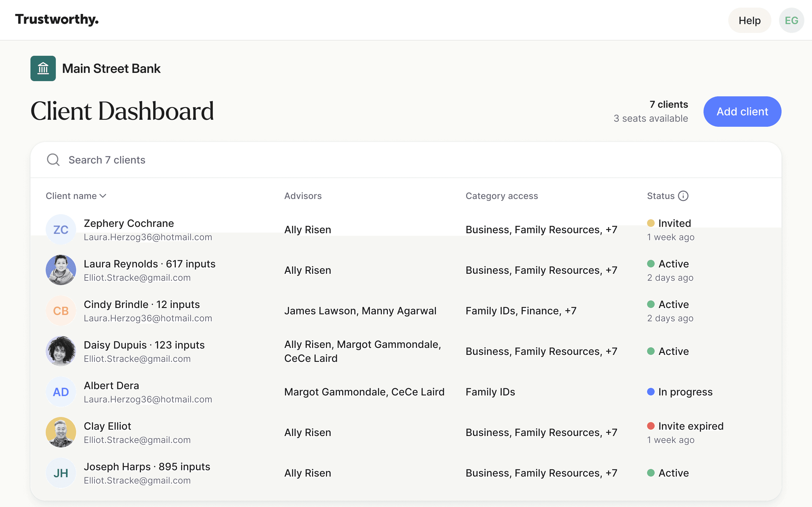Click the Trustworthy logo
The height and width of the screenshot is (507, 812).
(x=57, y=19)
